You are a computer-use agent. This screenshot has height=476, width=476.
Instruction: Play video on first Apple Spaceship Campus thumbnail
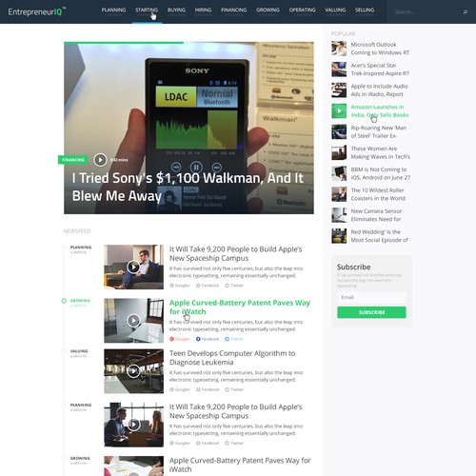pos(133,267)
